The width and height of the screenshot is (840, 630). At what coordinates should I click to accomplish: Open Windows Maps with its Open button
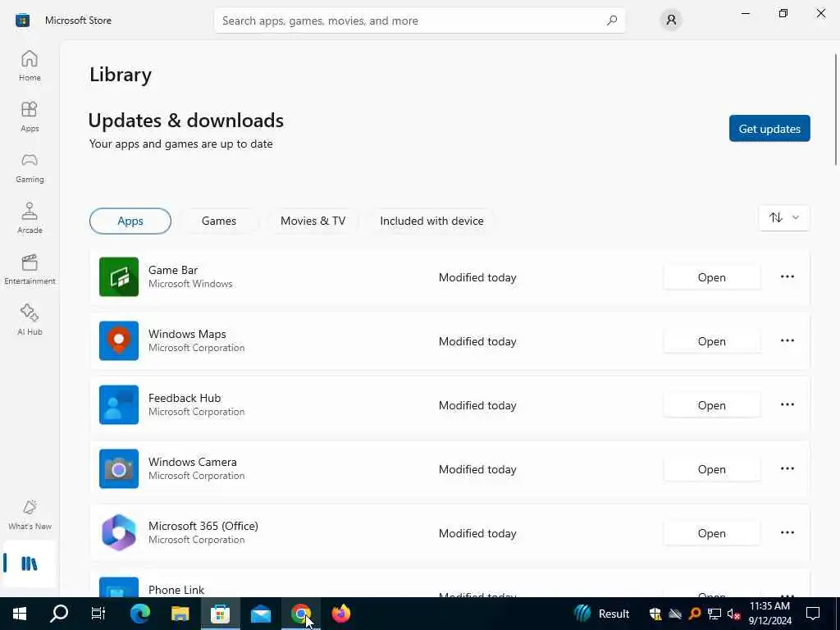point(711,341)
